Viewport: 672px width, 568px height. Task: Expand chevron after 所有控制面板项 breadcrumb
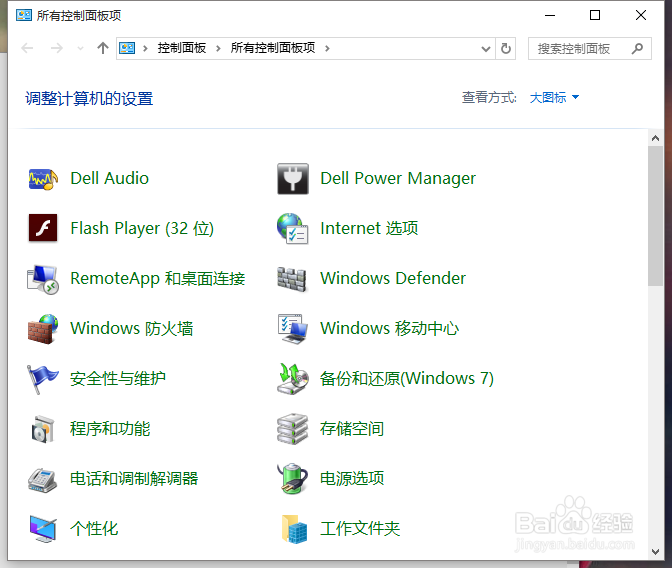327,48
